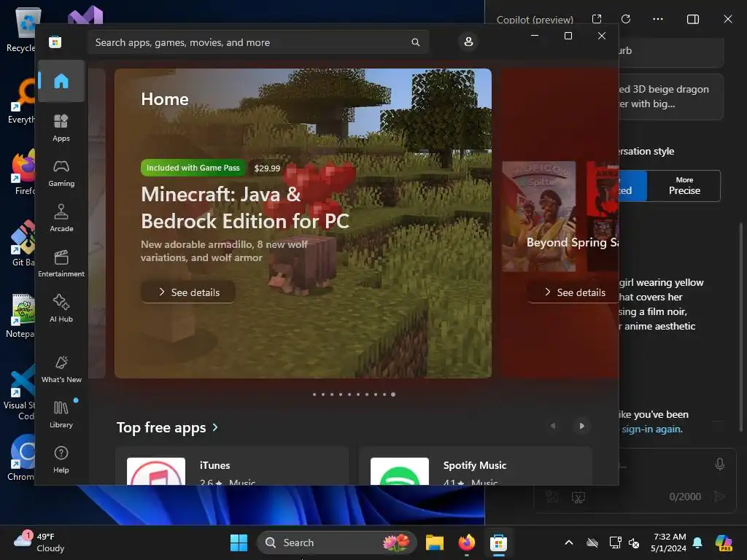Click the $29.99 price tag
This screenshot has width=747, height=560.
point(267,168)
